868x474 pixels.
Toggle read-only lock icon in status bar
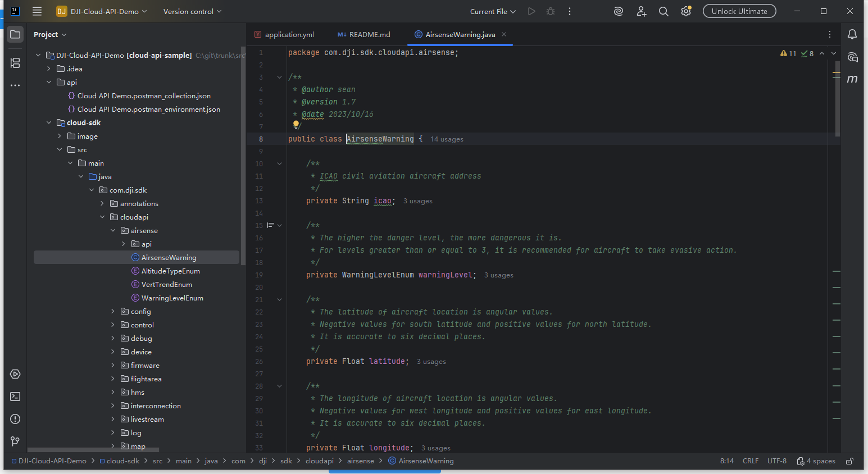pyautogui.click(x=850, y=461)
